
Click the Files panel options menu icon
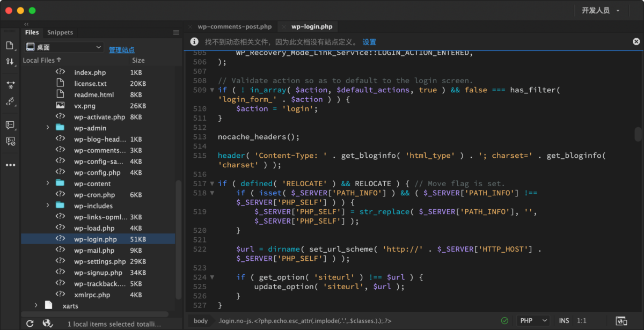pyautogui.click(x=176, y=32)
